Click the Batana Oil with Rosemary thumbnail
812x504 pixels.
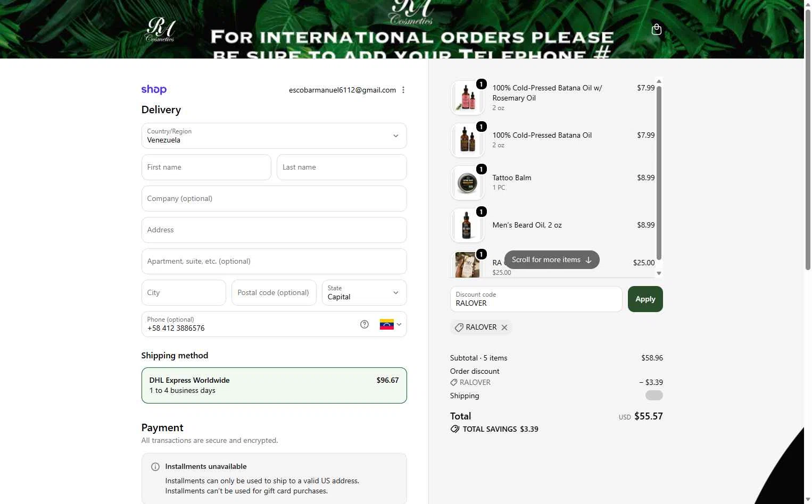coord(467,98)
